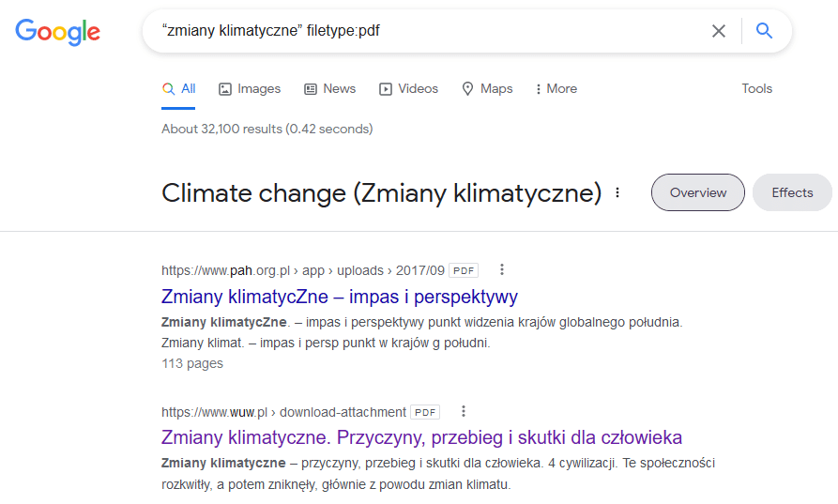Screen dimensions: 838x504
Task: Open the pah.org.pl result URL breadcrumb
Action: pos(303,270)
